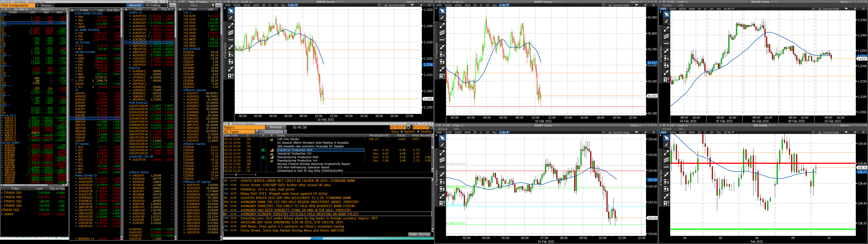The height and width of the screenshot is (244, 868).
Task: Click the gear settings icon in EURUSD chart
Action: 429,5
